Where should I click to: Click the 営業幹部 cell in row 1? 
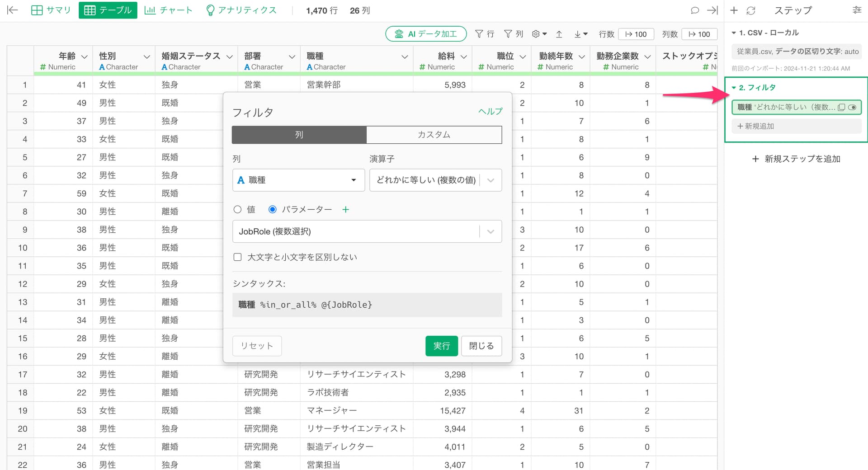coord(356,85)
